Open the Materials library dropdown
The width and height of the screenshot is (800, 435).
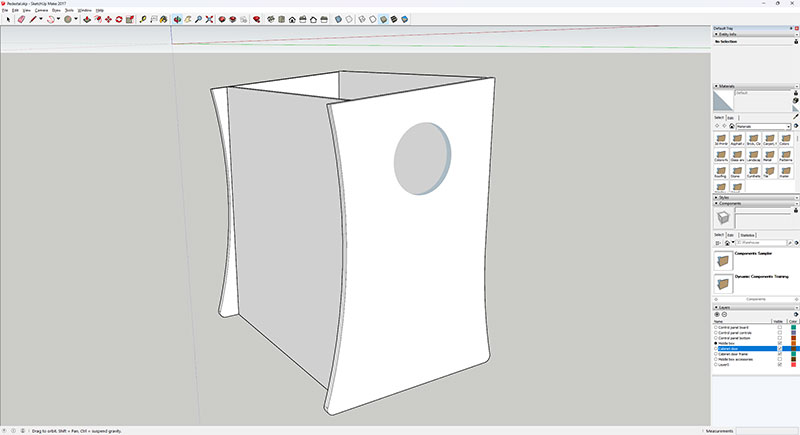763,126
